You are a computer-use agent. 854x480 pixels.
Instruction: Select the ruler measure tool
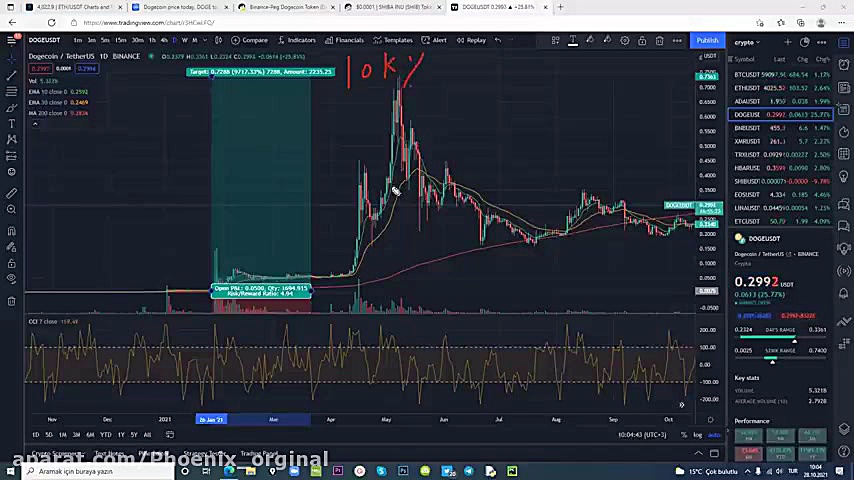coord(11,193)
